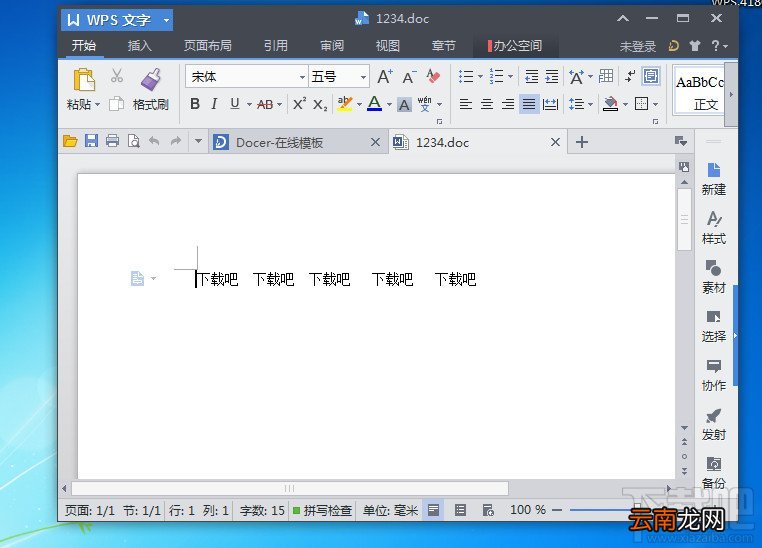
Task: Print document with printer icon
Action: [112, 141]
